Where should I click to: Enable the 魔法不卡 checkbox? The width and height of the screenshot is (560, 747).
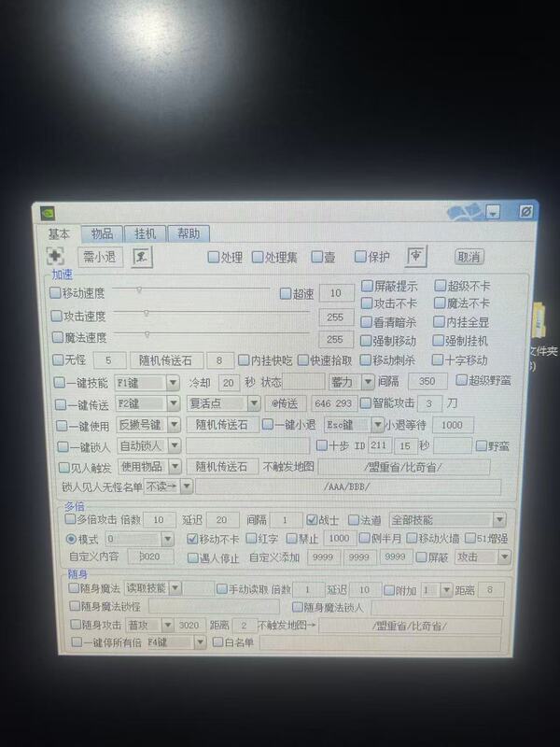(x=440, y=303)
